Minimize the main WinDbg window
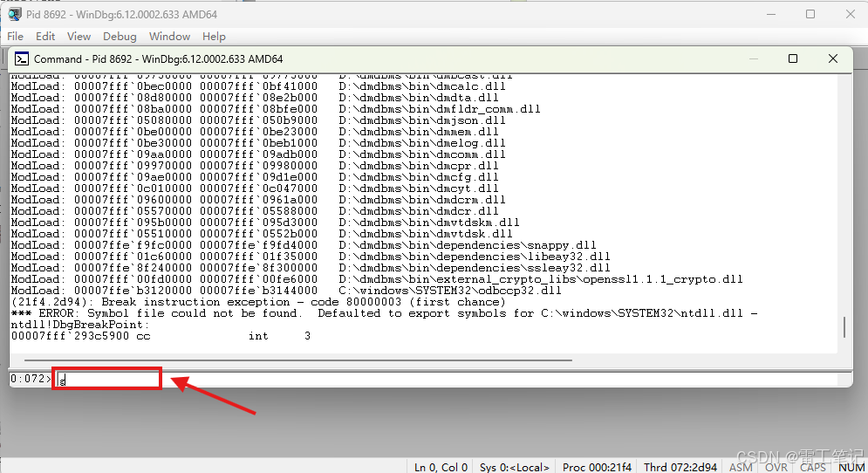The image size is (868, 473). [x=770, y=15]
